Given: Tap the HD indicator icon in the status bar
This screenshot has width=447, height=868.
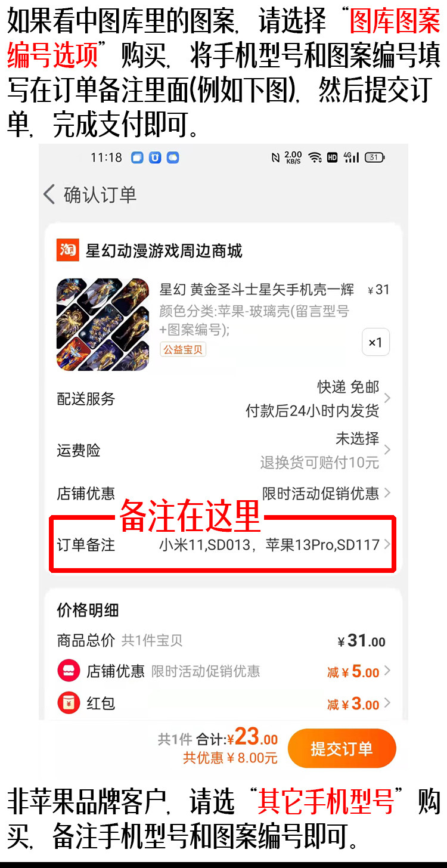Looking at the screenshot, I should point(333,157).
